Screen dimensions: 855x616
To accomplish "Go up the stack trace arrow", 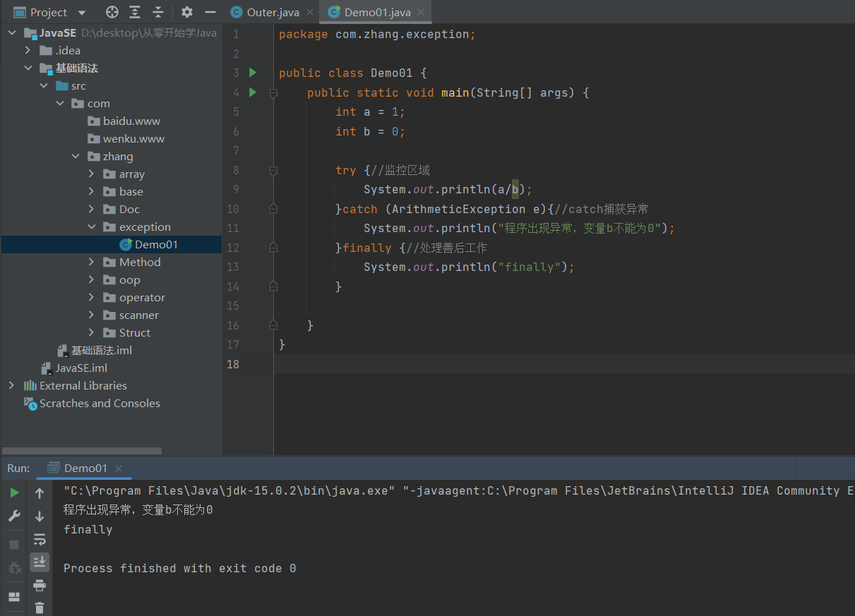I will pyautogui.click(x=40, y=493).
